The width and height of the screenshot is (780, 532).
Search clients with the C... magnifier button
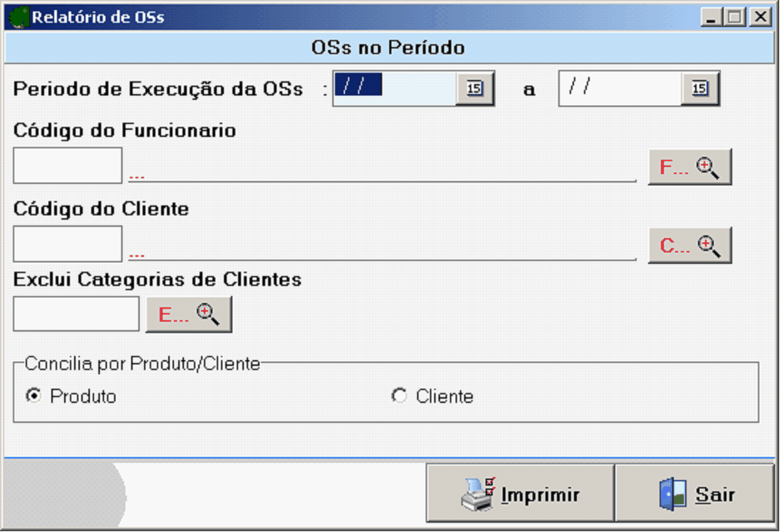point(689,245)
